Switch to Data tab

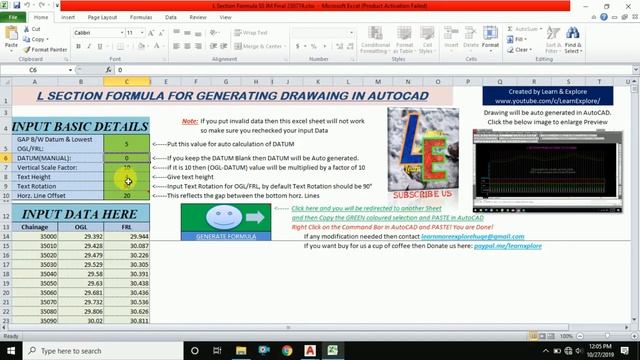click(171, 17)
